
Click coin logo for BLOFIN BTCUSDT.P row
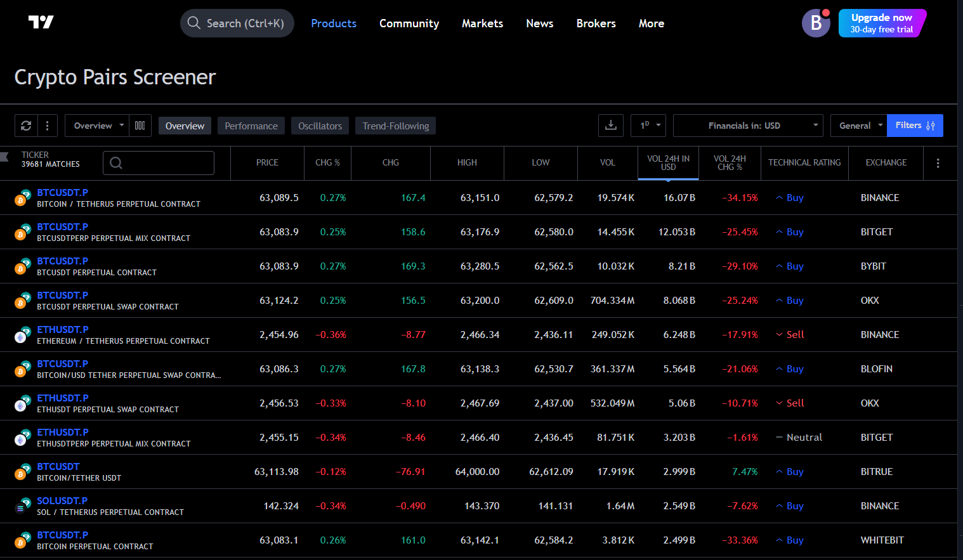pyautogui.click(x=22, y=369)
